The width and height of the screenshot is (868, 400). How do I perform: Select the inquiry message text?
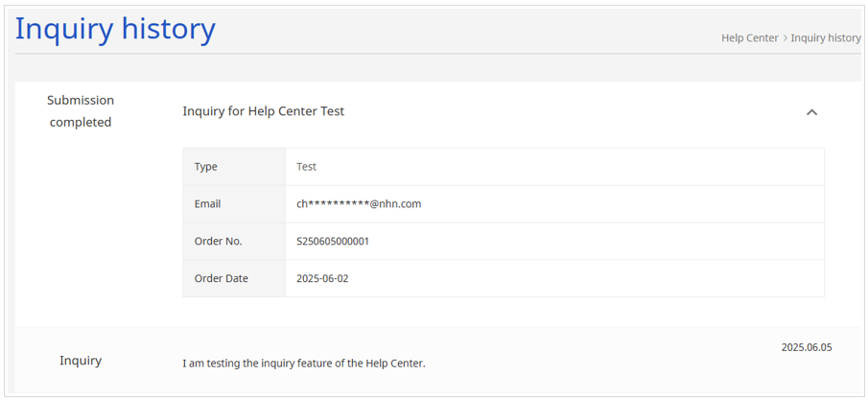point(304,364)
